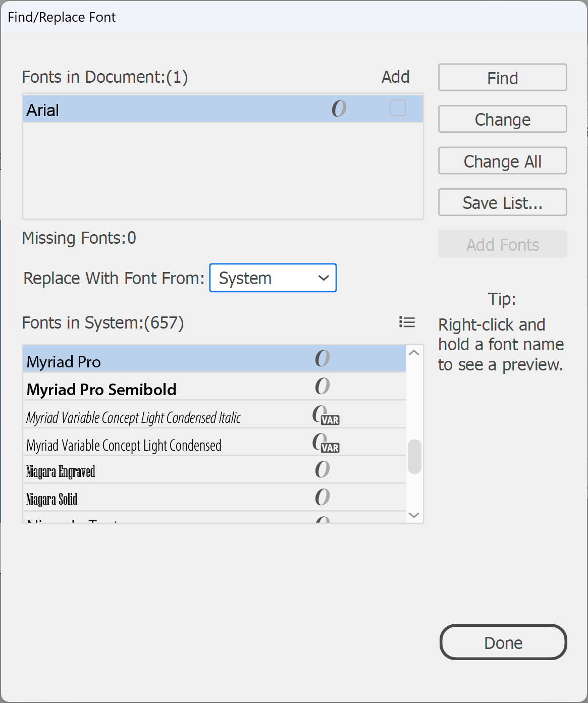Select Myriad Variable Concept Light Condensed Italic
The height and width of the screenshot is (703, 588).
pos(215,415)
